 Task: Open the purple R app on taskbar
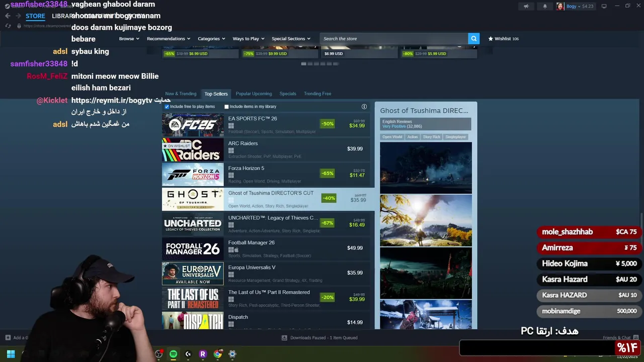(x=203, y=354)
